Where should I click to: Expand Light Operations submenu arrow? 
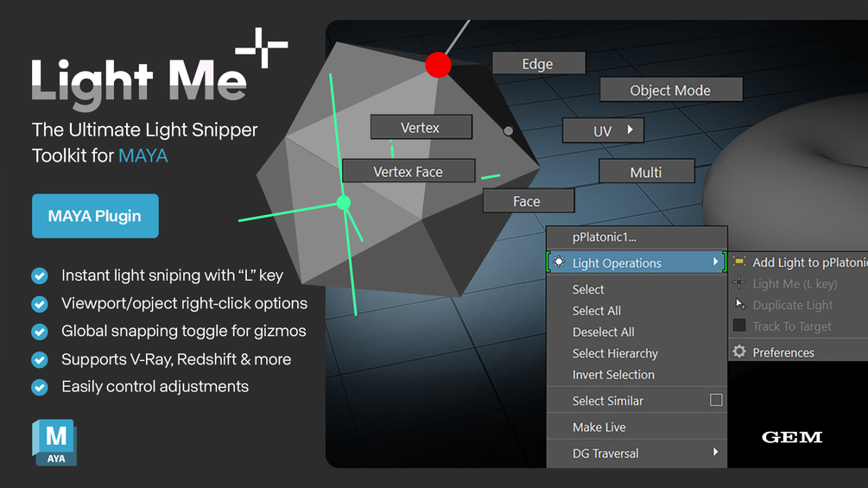716,262
